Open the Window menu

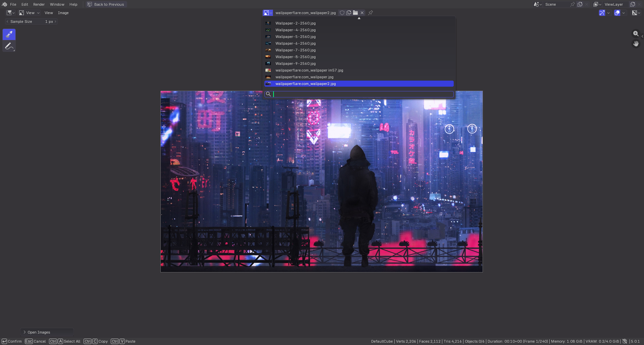57,4
